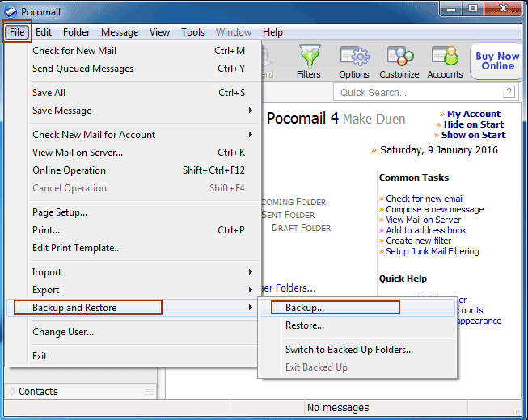The image size is (528, 420).
Task: Expand the Check New Mail for Account submenu
Action: coord(250,135)
